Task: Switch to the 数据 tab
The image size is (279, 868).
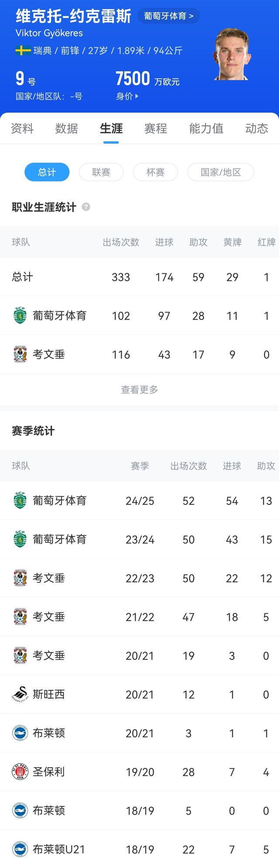Action: coord(67,129)
